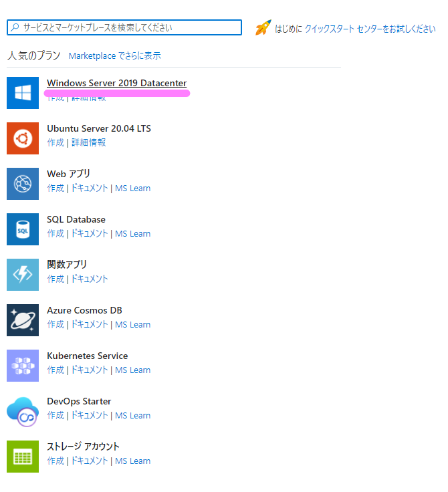Open ドキュメント link for ストレージ アカウント
The image size is (448, 492).
pyautogui.click(x=90, y=461)
